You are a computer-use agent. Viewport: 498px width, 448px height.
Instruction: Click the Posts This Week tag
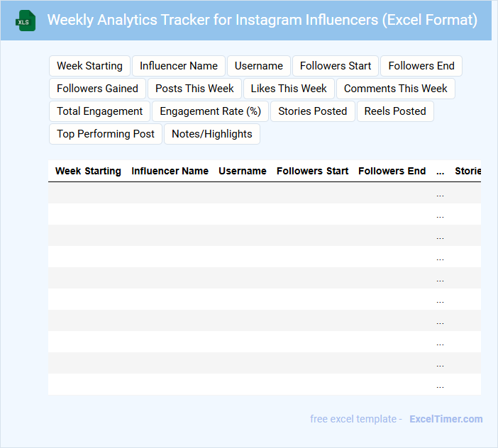[195, 89]
